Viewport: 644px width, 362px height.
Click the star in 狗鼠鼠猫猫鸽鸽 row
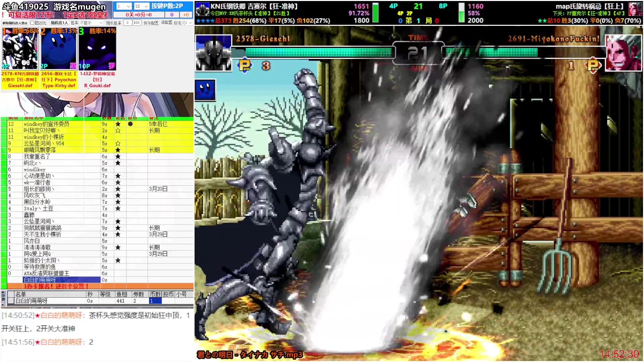pyautogui.click(x=118, y=228)
